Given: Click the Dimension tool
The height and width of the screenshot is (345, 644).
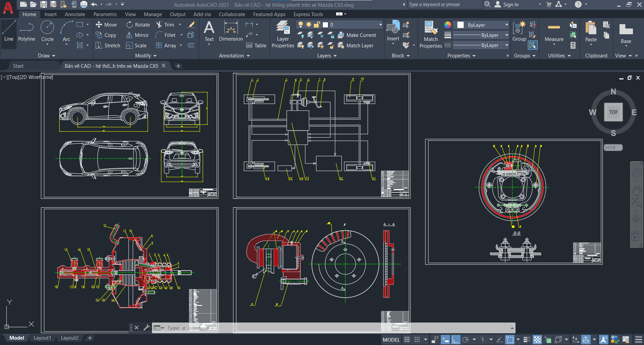Looking at the screenshot, I should pyautogui.click(x=231, y=31).
